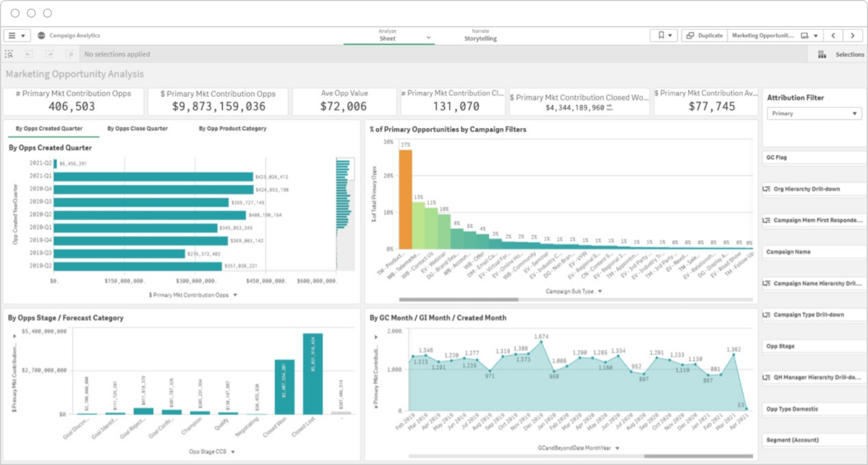This screenshot has height=465, width=868.
Task: Switch to By Opps Close Quarter tab
Action: [x=137, y=129]
